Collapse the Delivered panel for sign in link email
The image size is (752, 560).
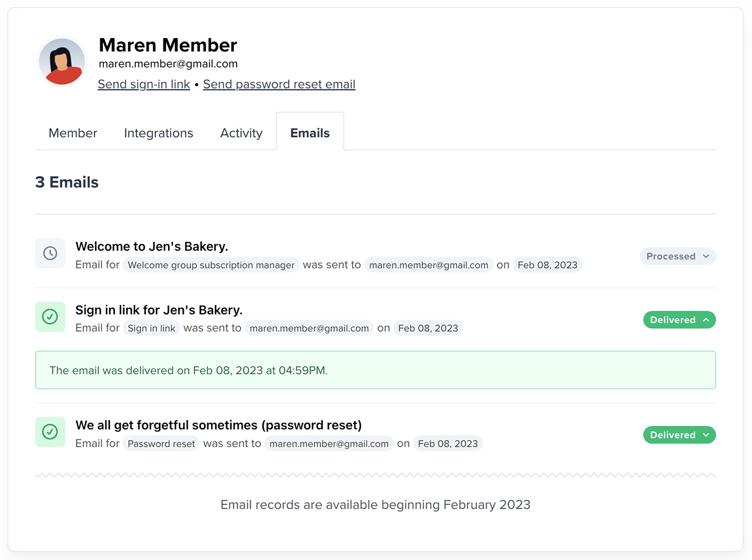pos(679,320)
